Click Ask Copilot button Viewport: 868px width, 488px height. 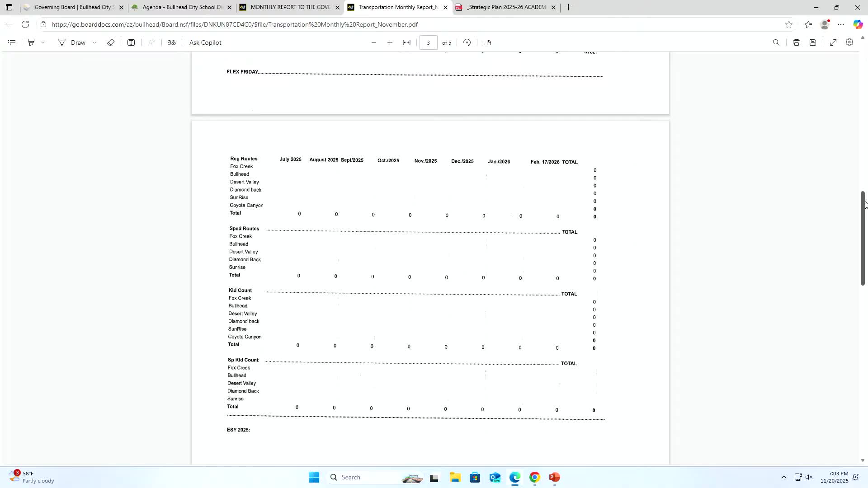[x=205, y=42]
